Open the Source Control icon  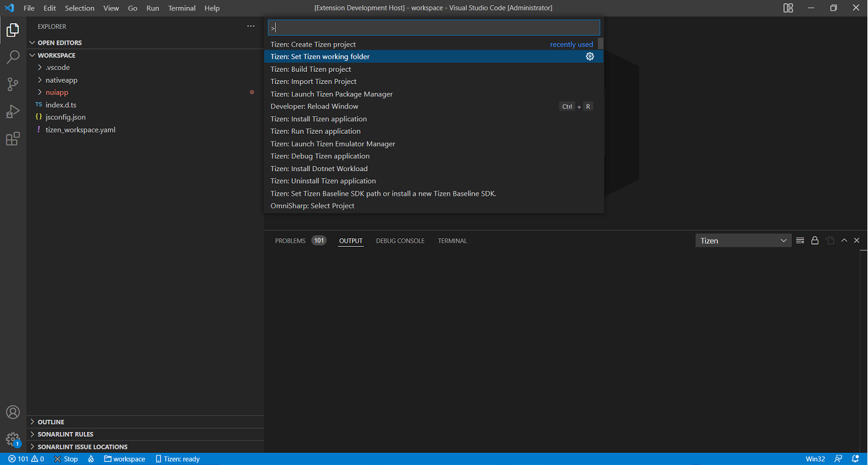pos(14,84)
